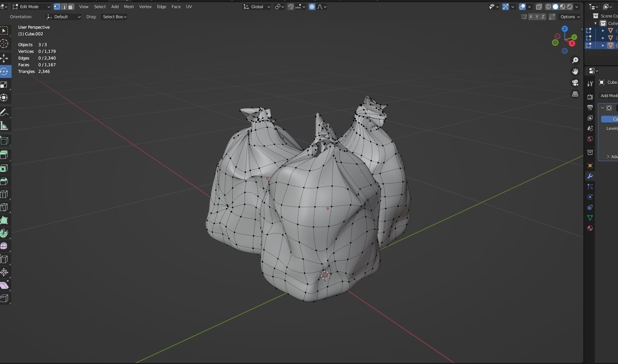Select the 3D Cursor tool
Viewport: 618px width, 364px height.
click(4, 44)
